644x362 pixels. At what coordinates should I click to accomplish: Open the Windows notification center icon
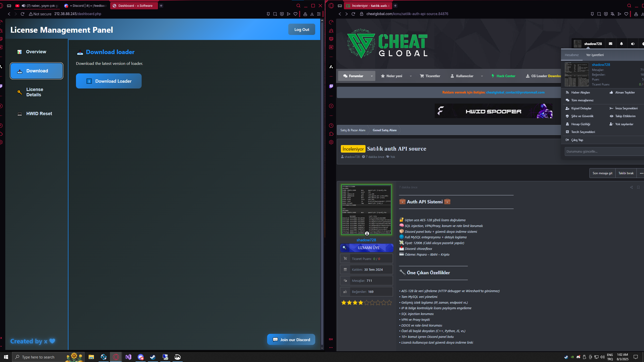click(x=636, y=357)
